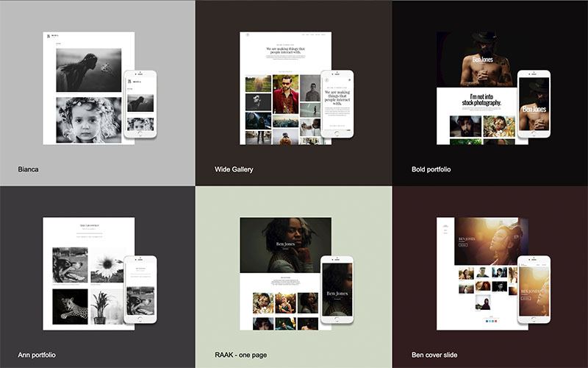Click the child portrait photo in Bianca preview
This screenshot has height=368, width=588.
[89, 120]
